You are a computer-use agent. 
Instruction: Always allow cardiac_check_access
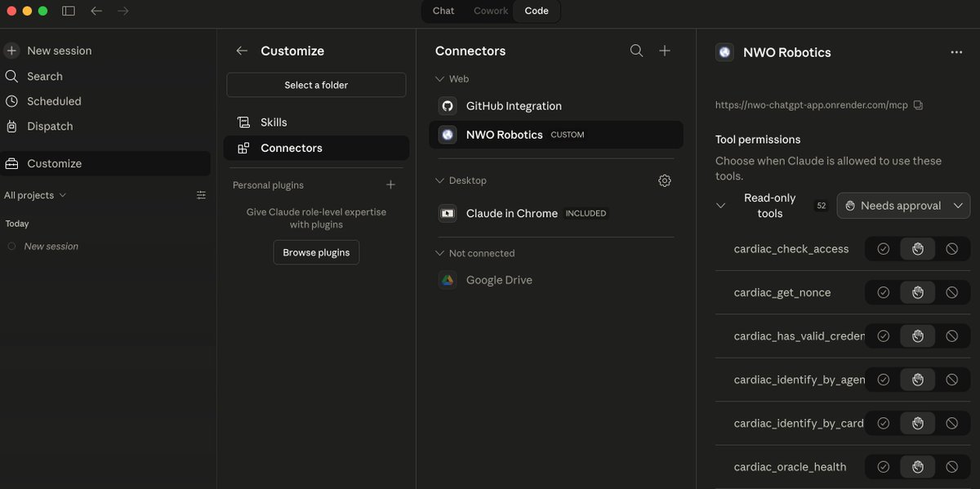click(883, 249)
